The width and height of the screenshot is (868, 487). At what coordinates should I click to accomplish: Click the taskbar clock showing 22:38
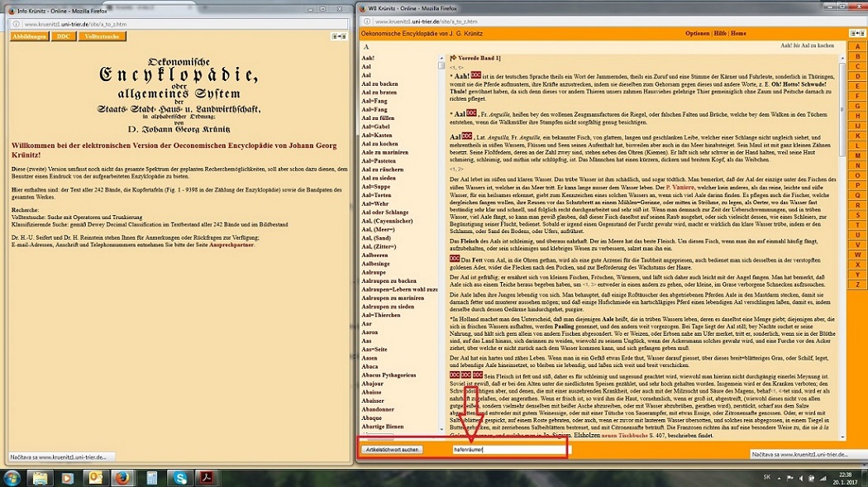point(845,478)
